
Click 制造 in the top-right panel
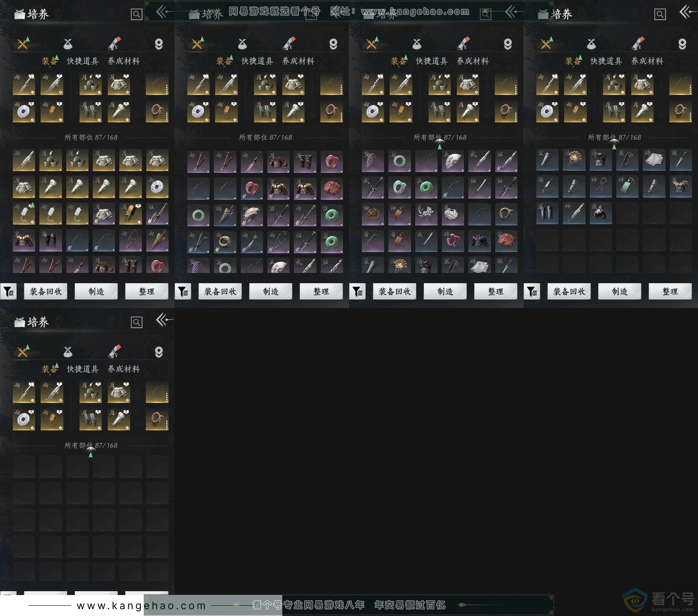[620, 291]
